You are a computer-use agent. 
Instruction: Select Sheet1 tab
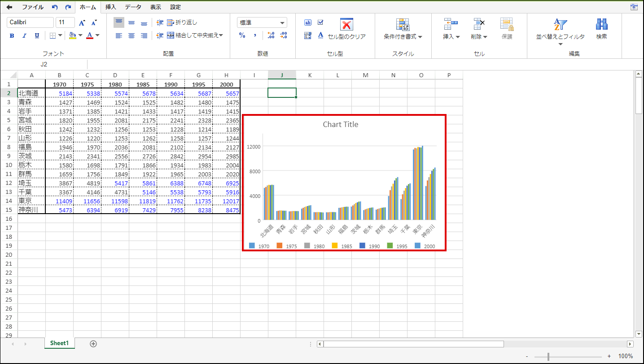[x=59, y=343]
